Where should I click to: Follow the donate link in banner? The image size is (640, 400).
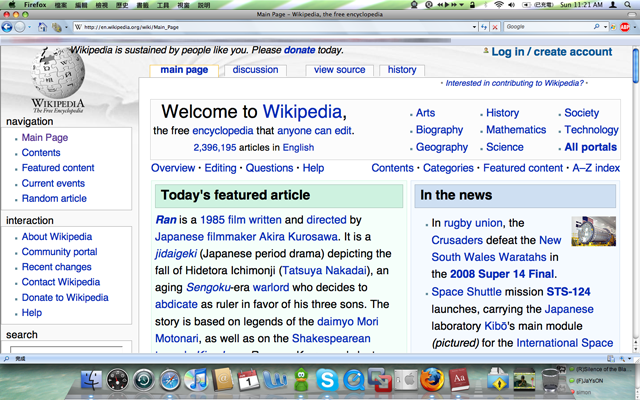click(300, 50)
